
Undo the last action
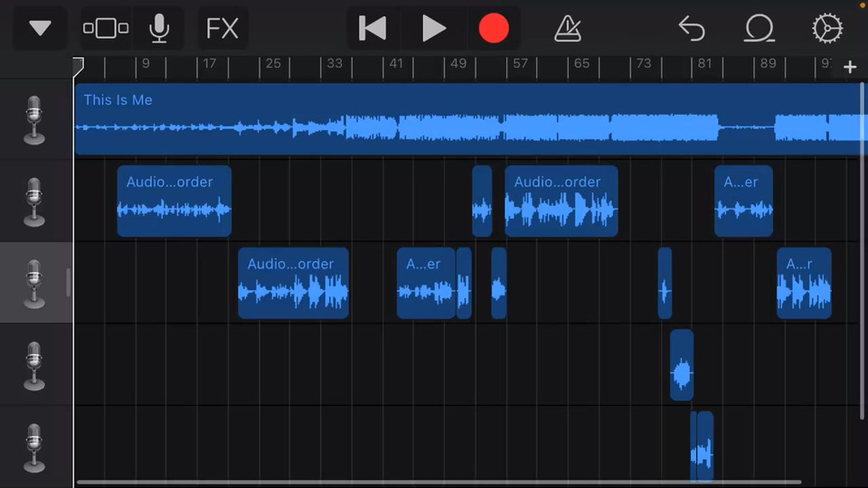click(x=692, y=28)
